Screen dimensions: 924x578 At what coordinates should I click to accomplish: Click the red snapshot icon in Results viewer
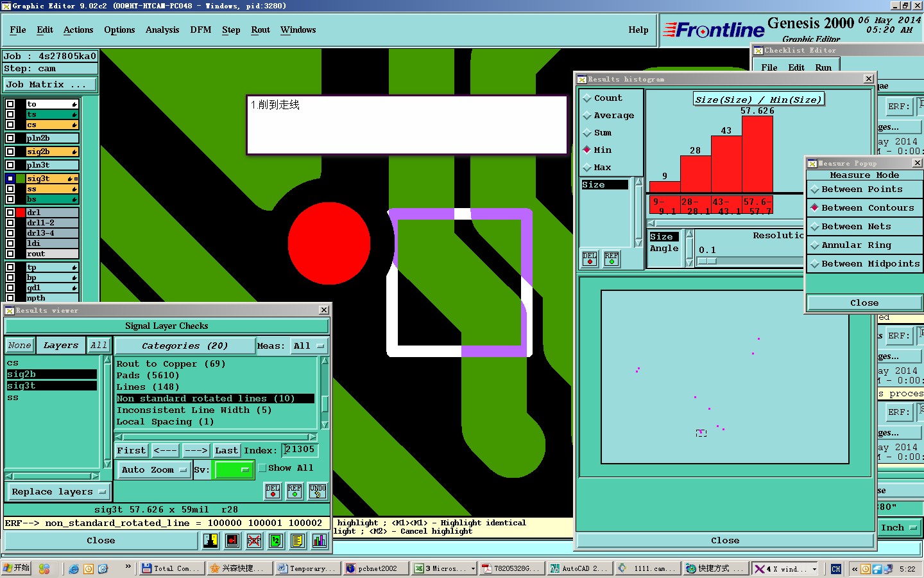pyautogui.click(x=232, y=541)
